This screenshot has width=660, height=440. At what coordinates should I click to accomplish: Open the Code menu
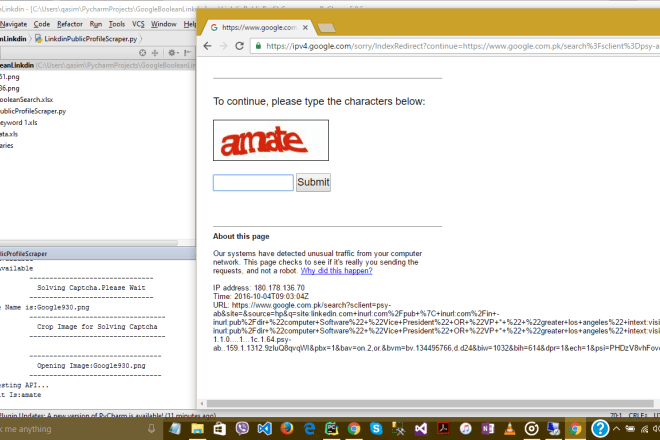coord(42,24)
